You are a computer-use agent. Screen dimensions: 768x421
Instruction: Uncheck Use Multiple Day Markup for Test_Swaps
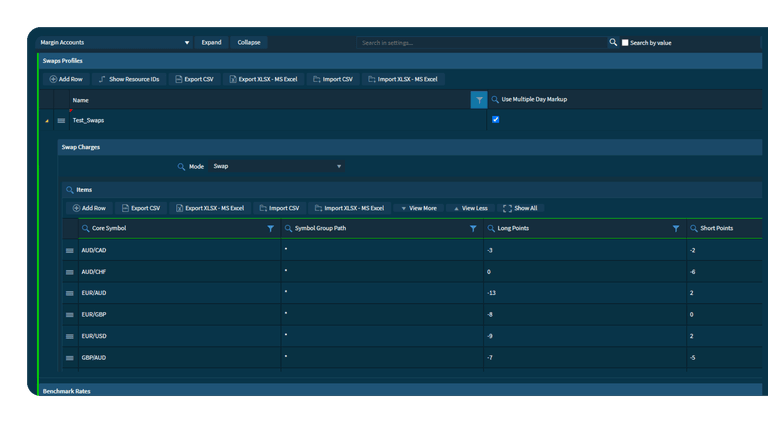click(x=496, y=119)
